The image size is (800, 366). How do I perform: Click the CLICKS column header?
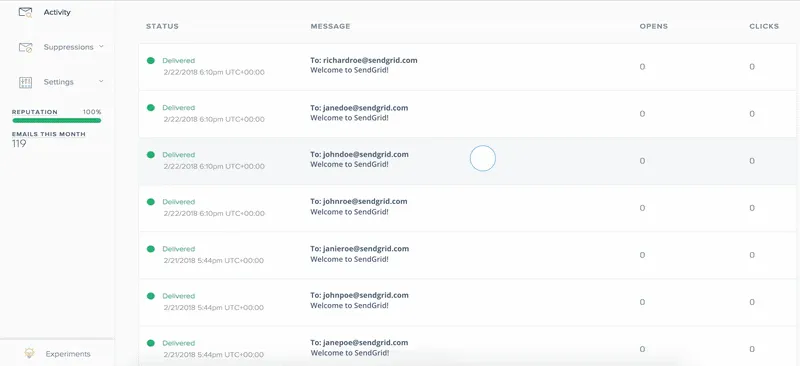(x=764, y=26)
